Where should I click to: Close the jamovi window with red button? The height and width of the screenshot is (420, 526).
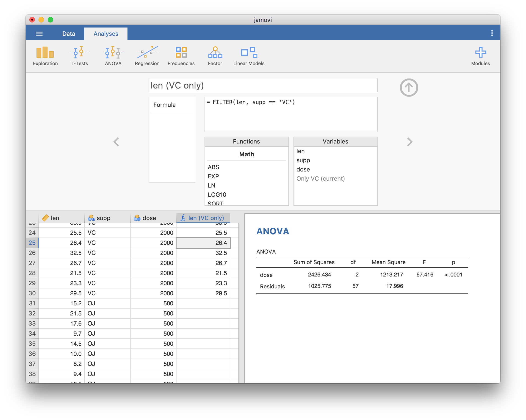coord(32,20)
